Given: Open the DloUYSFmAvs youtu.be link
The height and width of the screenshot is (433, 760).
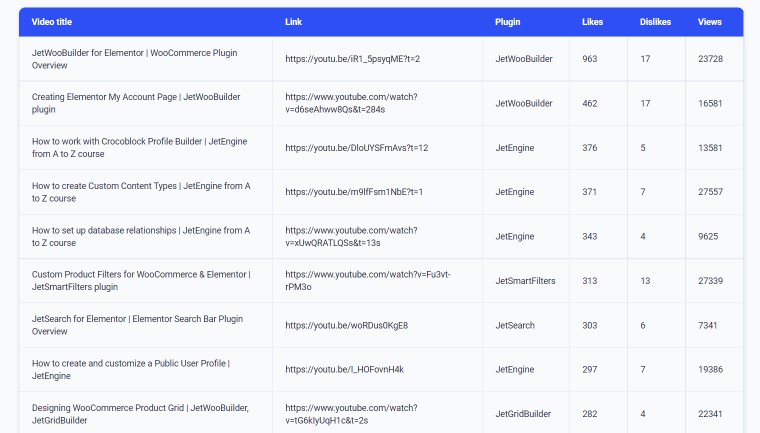Looking at the screenshot, I should (x=357, y=148).
